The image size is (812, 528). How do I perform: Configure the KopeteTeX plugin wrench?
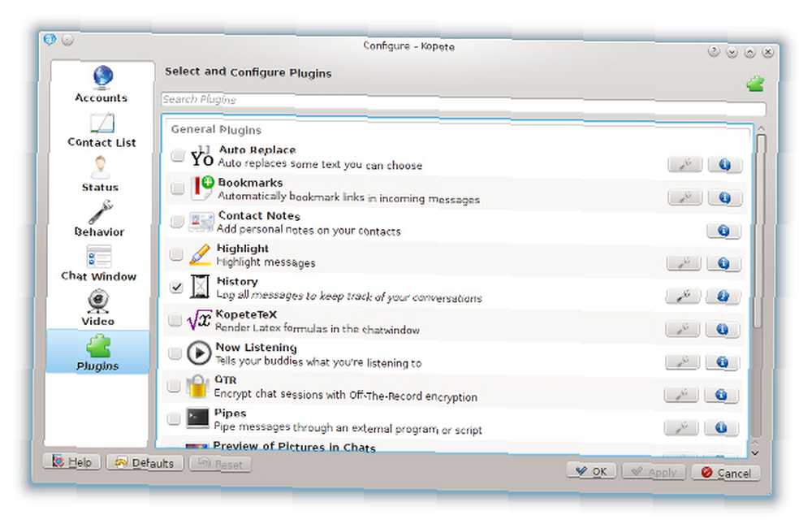pos(683,329)
